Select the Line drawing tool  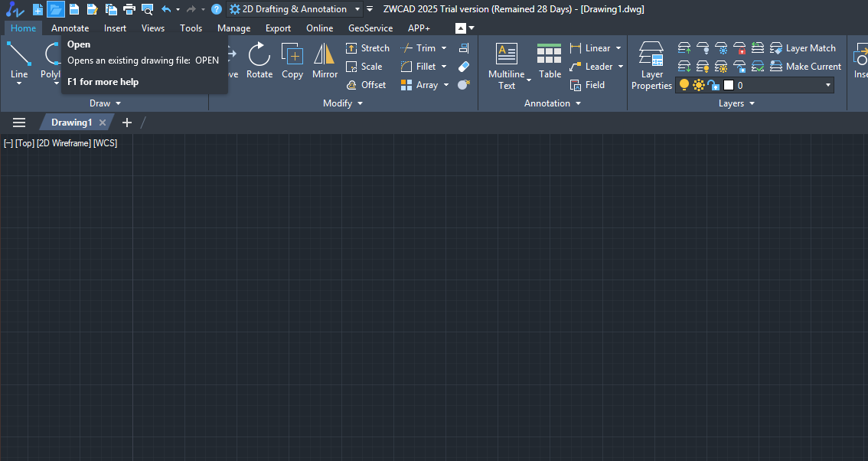pyautogui.click(x=19, y=61)
